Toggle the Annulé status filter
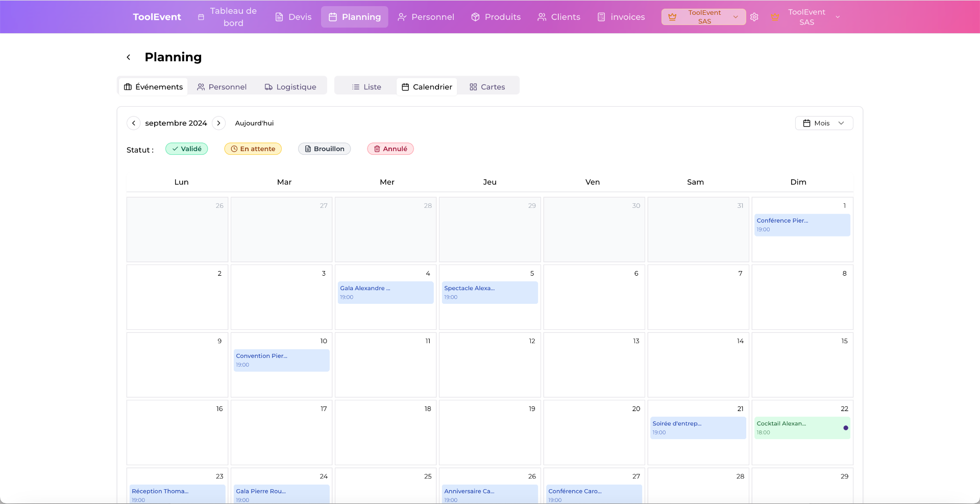 tap(390, 149)
